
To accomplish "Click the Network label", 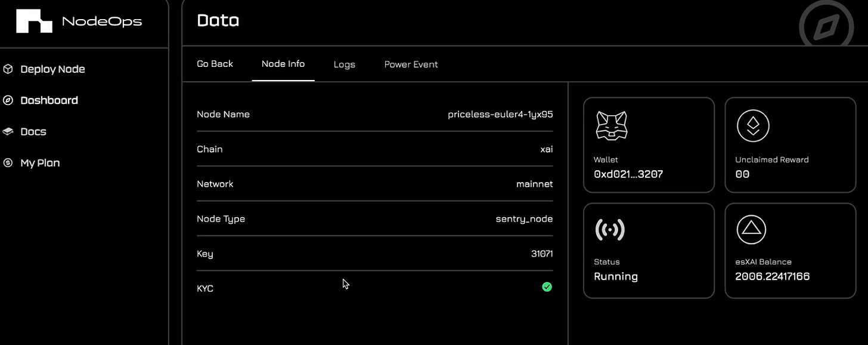I will point(215,184).
